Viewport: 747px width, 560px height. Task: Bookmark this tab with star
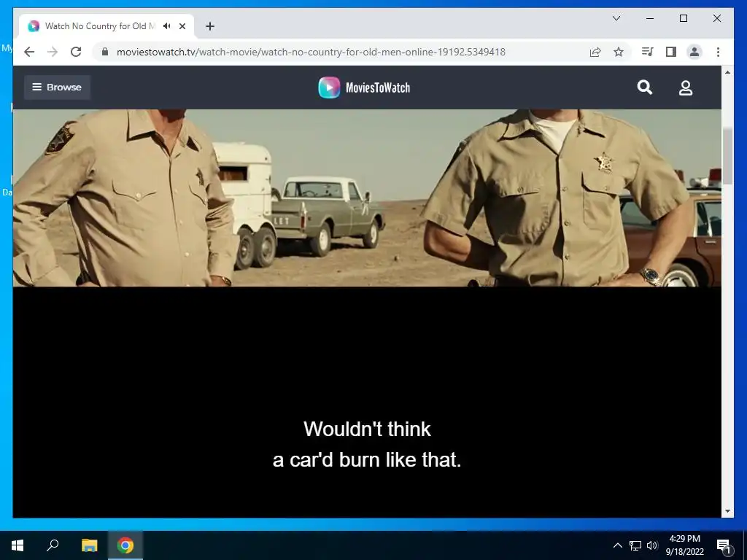[x=619, y=52]
